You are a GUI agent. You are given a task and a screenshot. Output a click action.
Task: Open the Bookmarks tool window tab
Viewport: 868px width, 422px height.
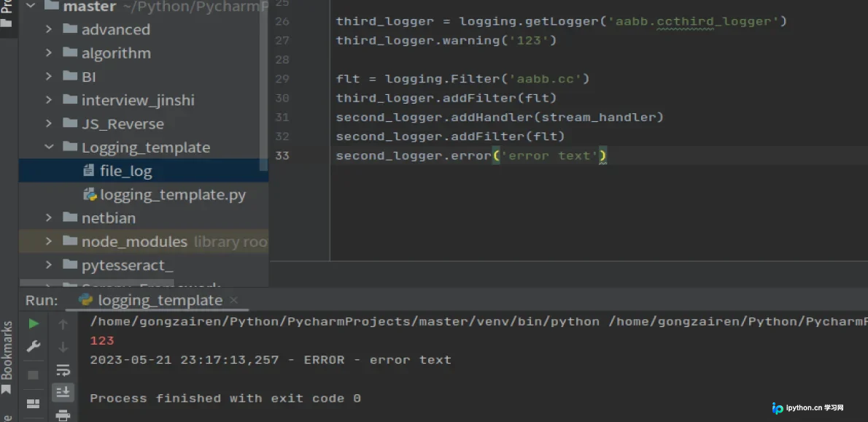pos(7,357)
